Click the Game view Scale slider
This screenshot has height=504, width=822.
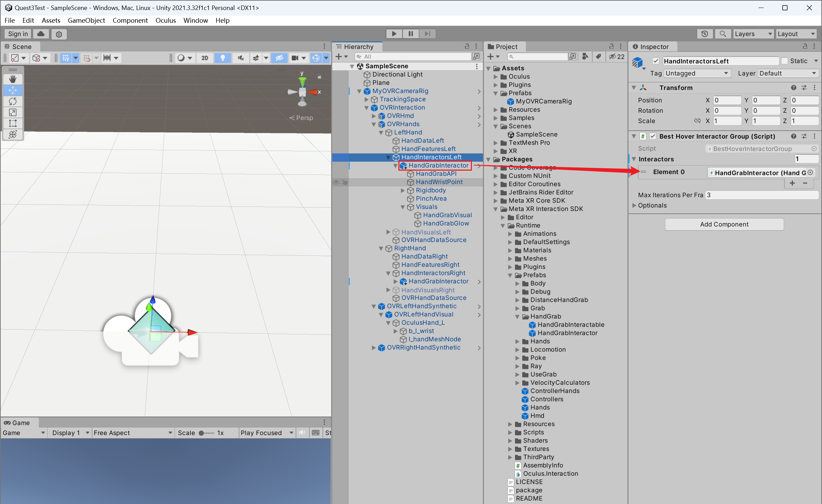click(207, 433)
